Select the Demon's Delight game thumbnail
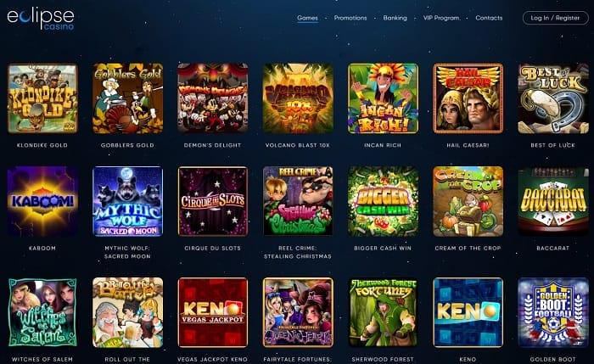 212,98
